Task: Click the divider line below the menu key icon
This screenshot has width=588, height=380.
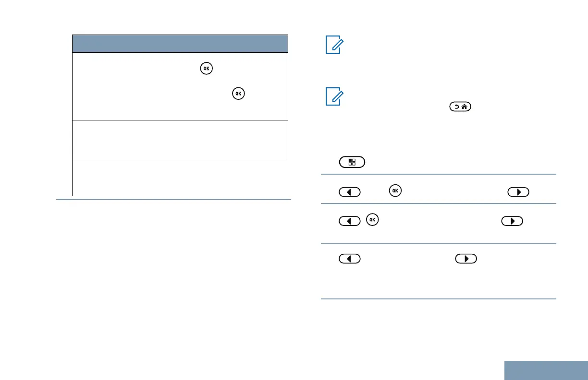Action: point(438,174)
